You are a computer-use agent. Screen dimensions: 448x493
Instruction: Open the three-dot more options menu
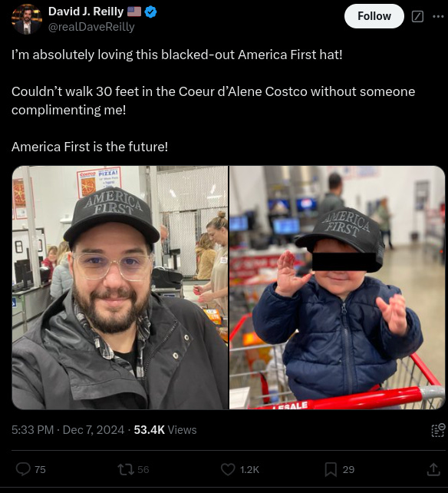pos(438,16)
